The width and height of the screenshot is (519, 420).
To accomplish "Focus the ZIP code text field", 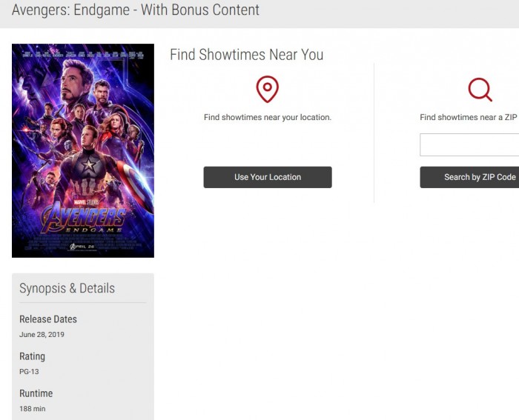I will 469,144.
